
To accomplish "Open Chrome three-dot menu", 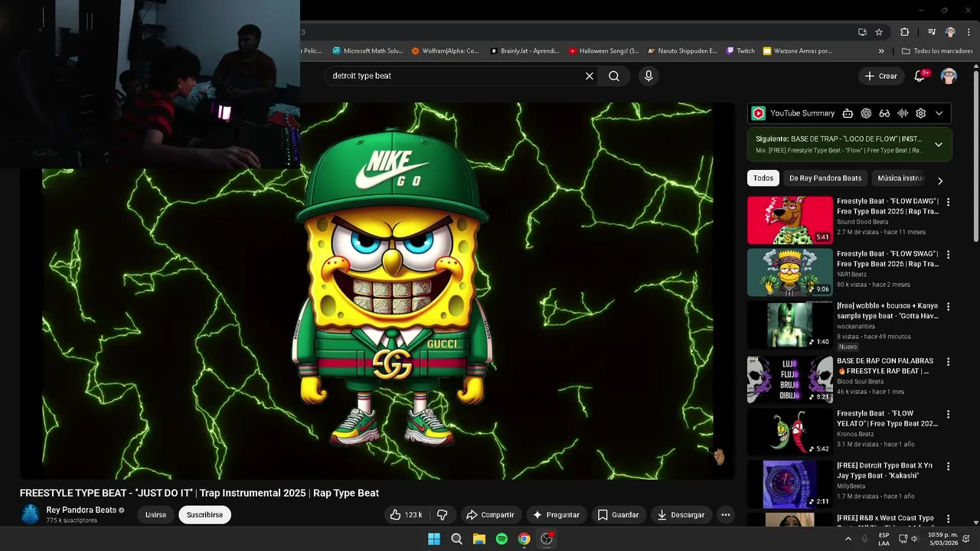I will pos(969,32).
